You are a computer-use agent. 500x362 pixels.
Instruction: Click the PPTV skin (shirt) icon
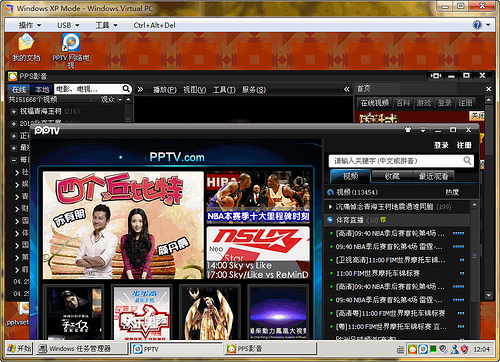(408, 130)
